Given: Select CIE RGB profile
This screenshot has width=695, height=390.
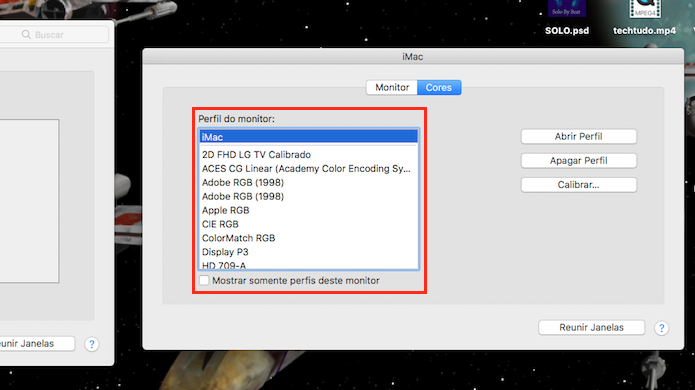Looking at the screenshot, I should [x=308, y=224].
